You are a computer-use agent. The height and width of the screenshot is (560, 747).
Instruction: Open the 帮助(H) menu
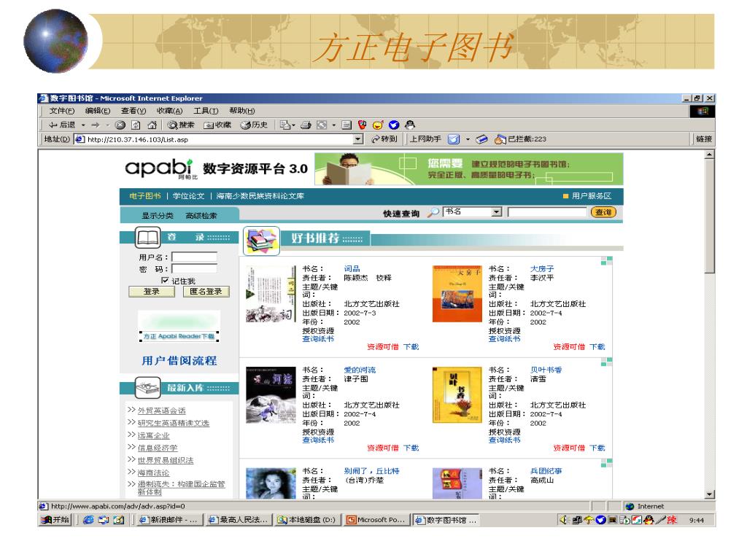coord(242,111)
